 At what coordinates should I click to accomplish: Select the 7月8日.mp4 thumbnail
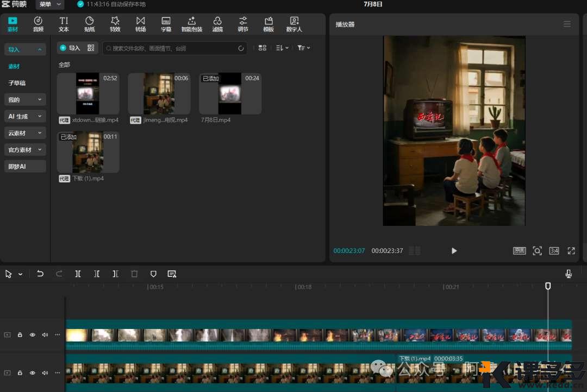(230, 93)
